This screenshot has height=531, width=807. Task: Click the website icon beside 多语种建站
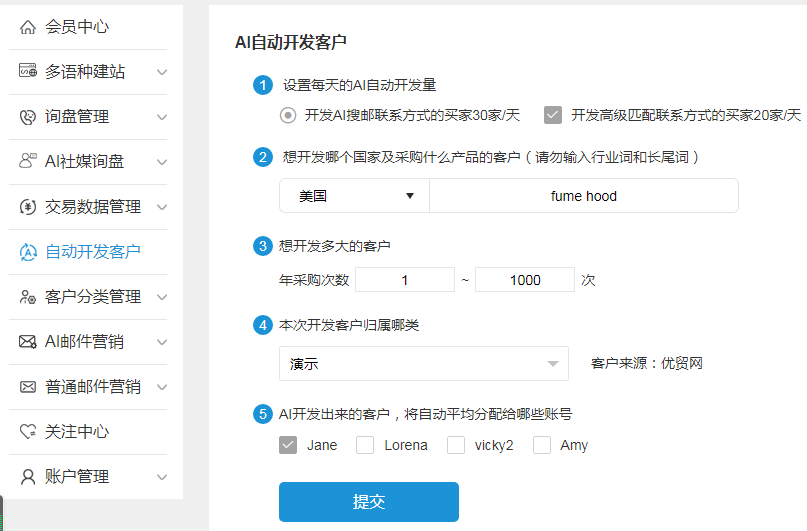coord(28,70)
